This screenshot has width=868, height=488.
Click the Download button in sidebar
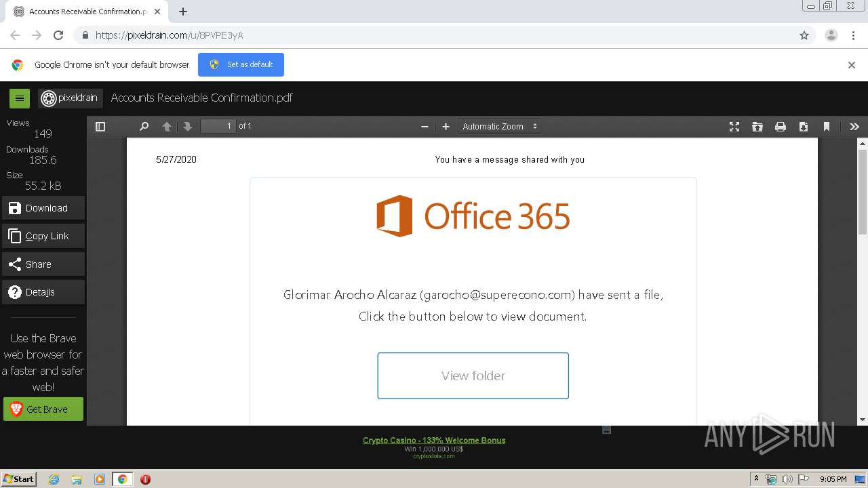[x=43, y=208]
